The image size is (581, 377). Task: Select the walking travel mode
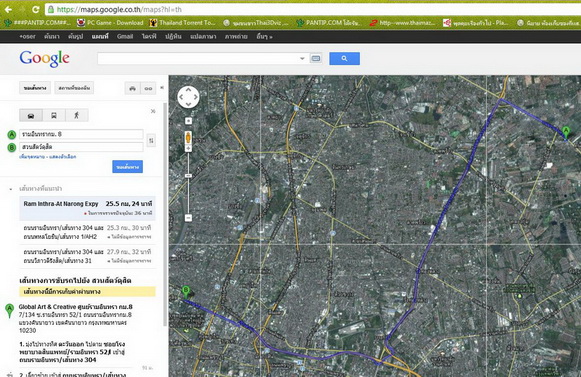[77, 115]
